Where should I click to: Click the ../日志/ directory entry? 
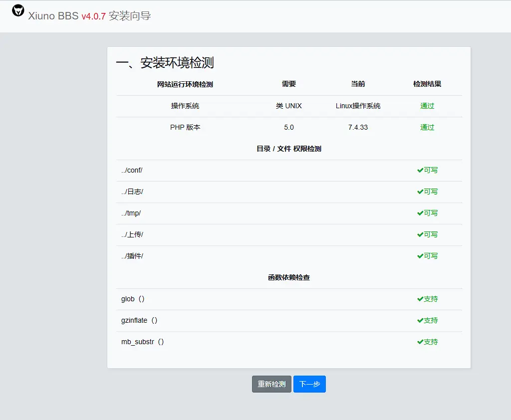coord(132,192)
